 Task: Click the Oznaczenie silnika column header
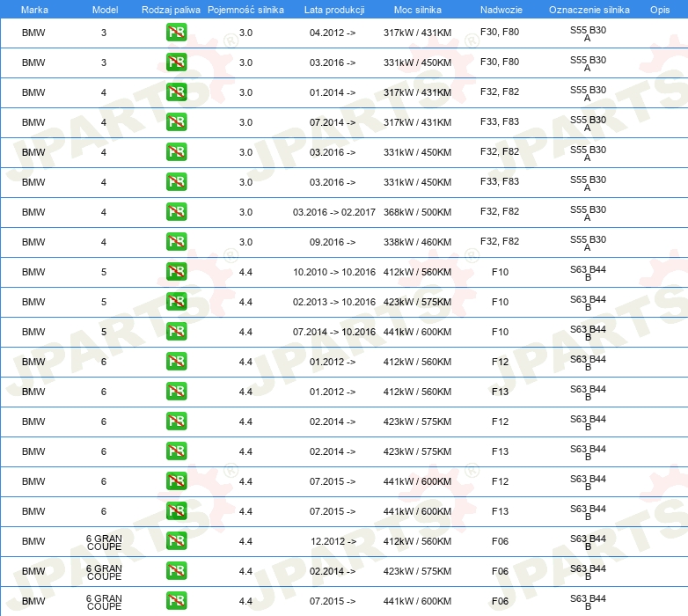(589, 10)
